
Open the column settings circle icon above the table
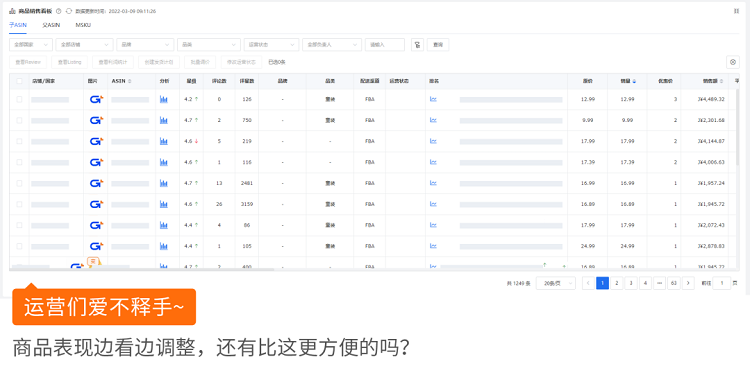point(733,62)
